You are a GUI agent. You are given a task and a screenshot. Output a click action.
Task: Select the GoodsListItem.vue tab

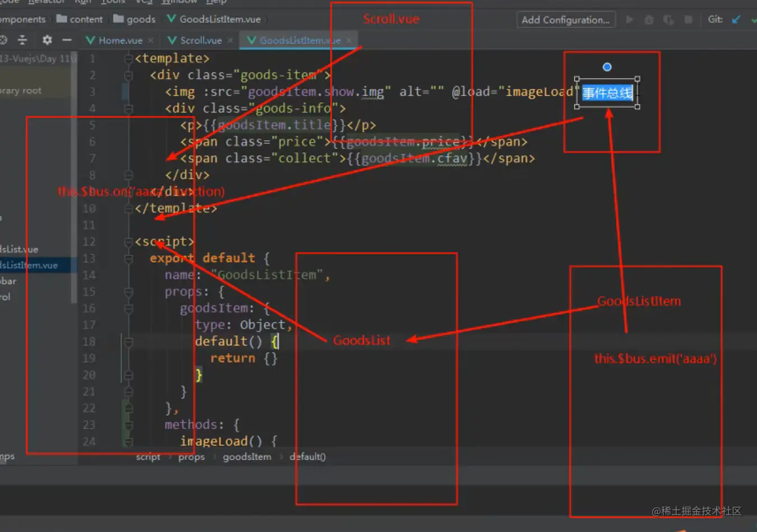tap(300, 40)
